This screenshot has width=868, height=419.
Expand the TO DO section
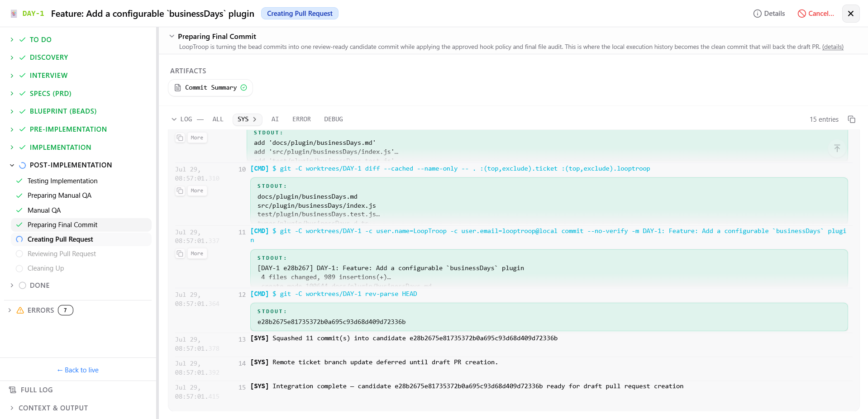pos(12,40)
